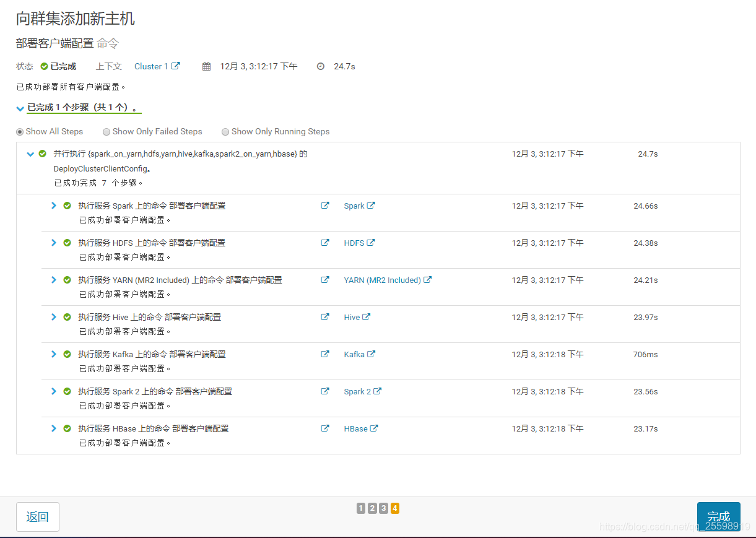Click the 24.66s Spark duration value

click(x=645, y=206)
